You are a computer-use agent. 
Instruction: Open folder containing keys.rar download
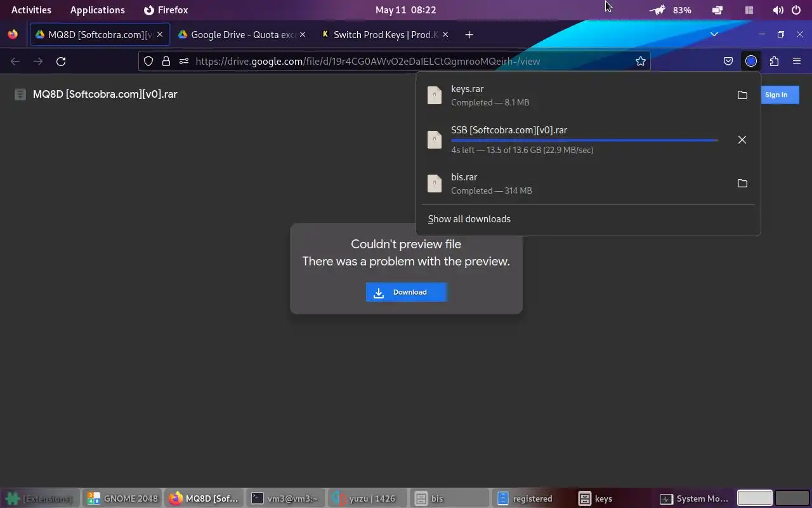pyautogui.click(x=742, y=95)
